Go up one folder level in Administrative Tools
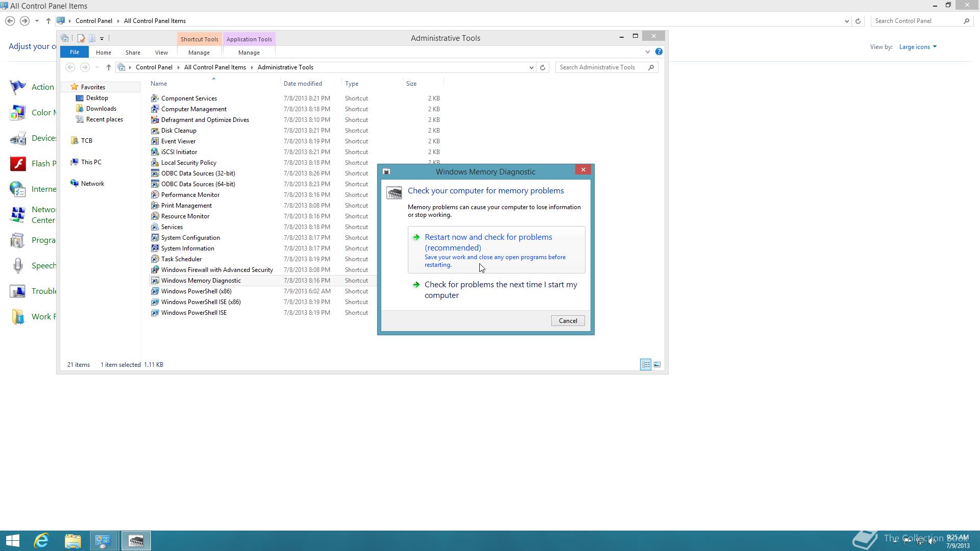The width and height of the screenshot is (980, 551). (x=108, y=67)
